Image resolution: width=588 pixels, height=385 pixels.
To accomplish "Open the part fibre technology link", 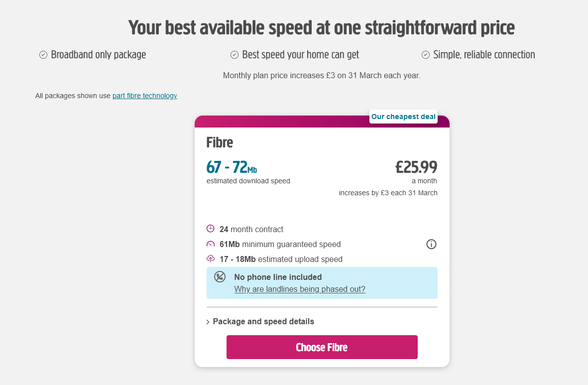I will coord(145,96).
